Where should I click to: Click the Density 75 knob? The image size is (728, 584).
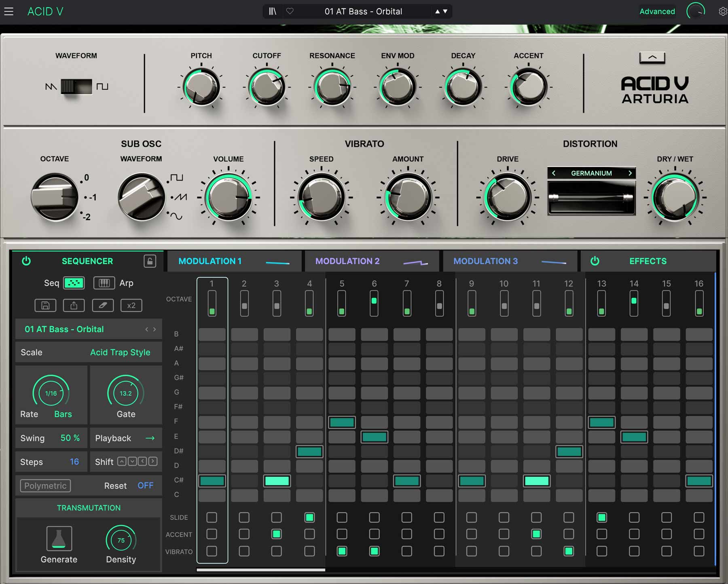click(x=121, y=540)
